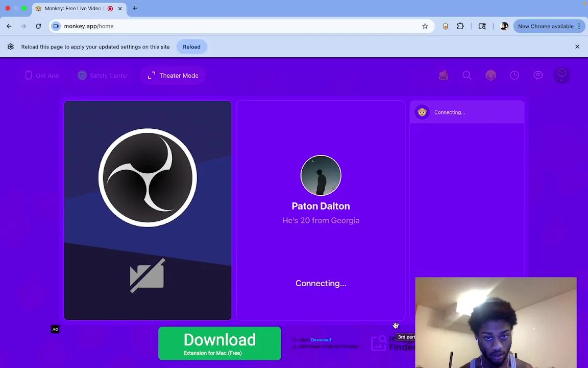Click the Paton Dalton name text

pyautogui.click(x=321, y=206)
